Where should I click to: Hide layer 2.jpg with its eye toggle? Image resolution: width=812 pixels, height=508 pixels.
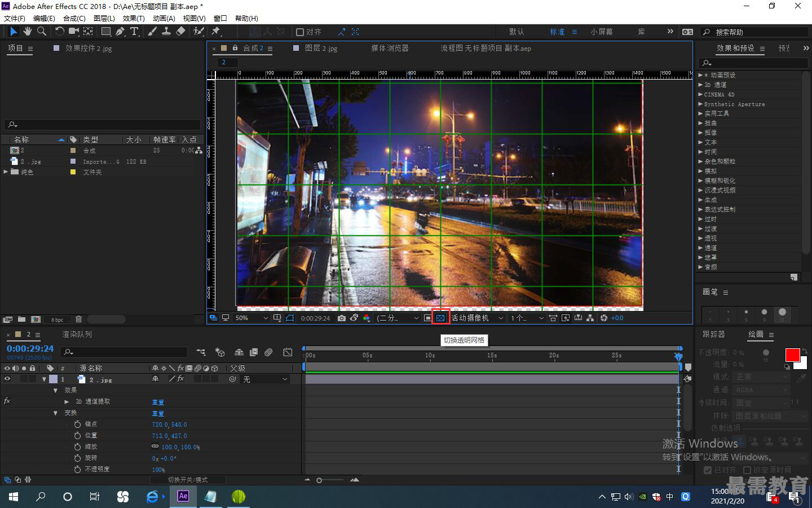pyautogui.click(x=7, y=379)
